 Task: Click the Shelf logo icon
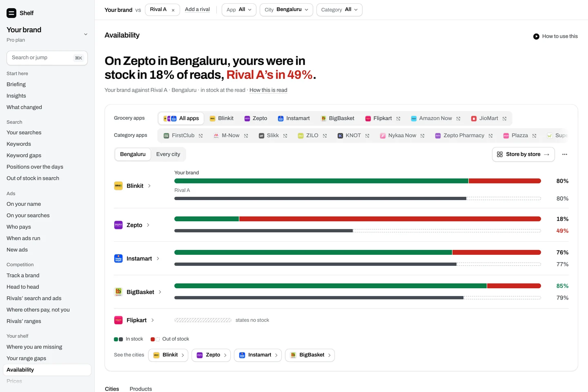click(x=11, y=13)
